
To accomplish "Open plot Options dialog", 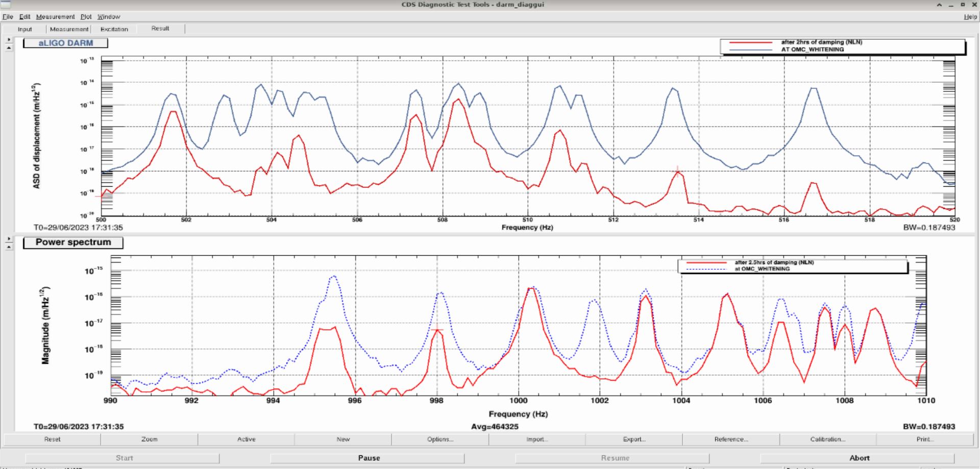I will [x=440, y=439].
